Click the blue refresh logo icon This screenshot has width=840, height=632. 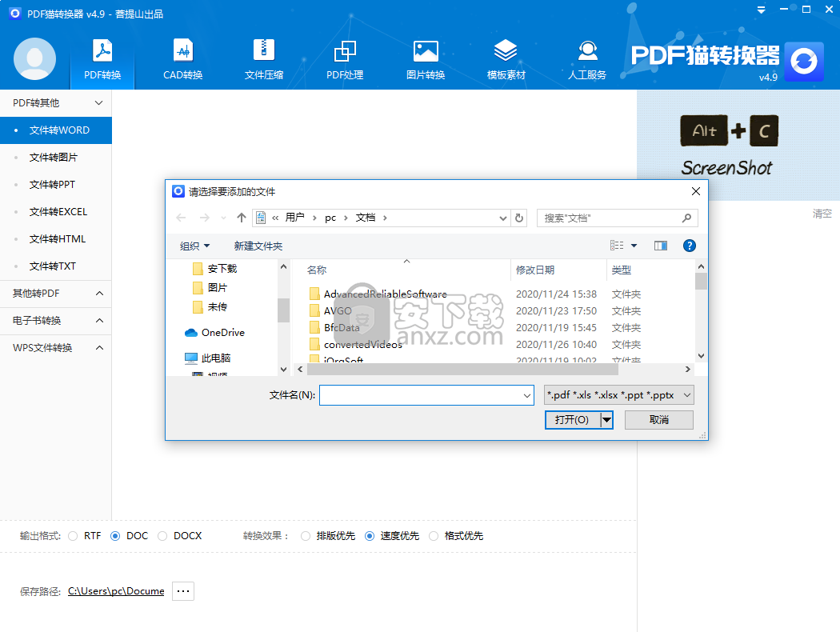(803, 62)
